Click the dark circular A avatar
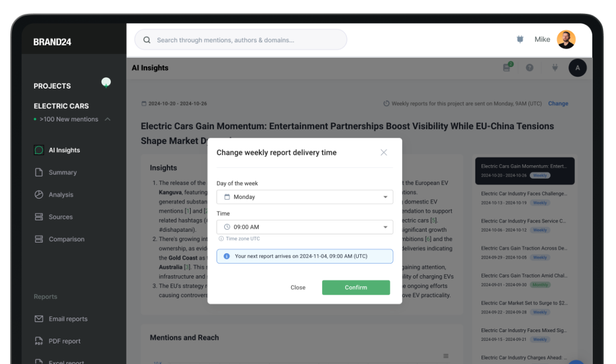 point(577,68)
